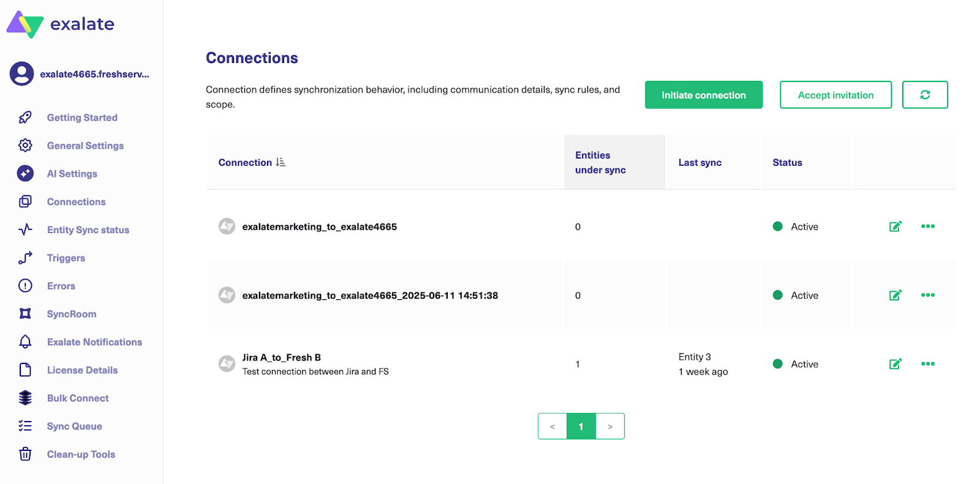Image resolution: width=980 pixels, height=484 pixels.
Task: Edit the Jira A_to_Fresh B connection
Action: point(895,364)
